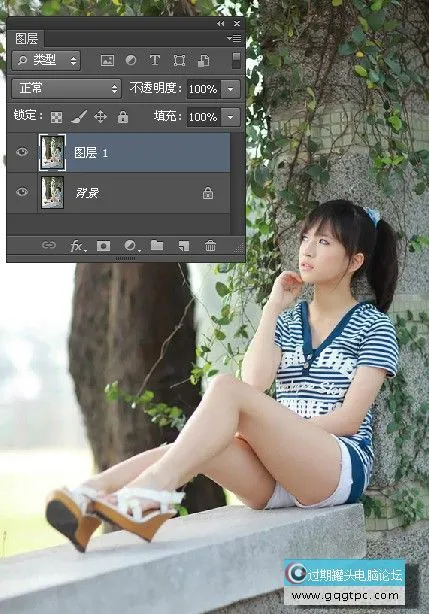Click the 背景 layer name
Screen dimensions: 429x614
(87, 193)
